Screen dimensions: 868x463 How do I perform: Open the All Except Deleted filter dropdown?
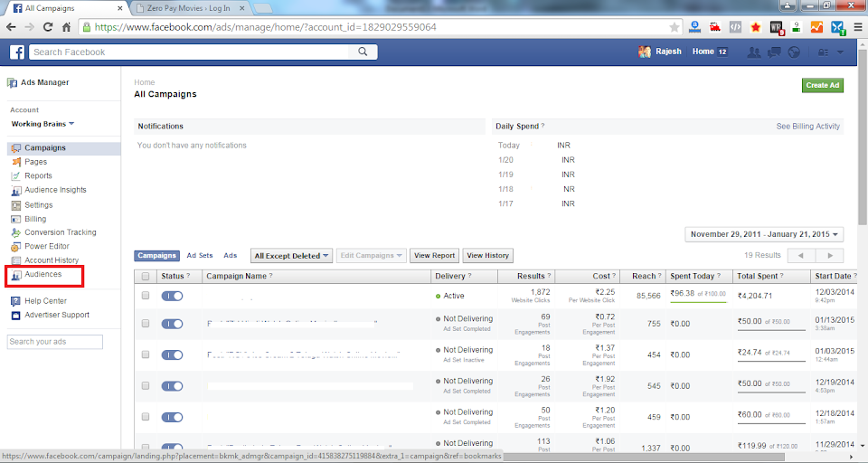tap(291, 255)
